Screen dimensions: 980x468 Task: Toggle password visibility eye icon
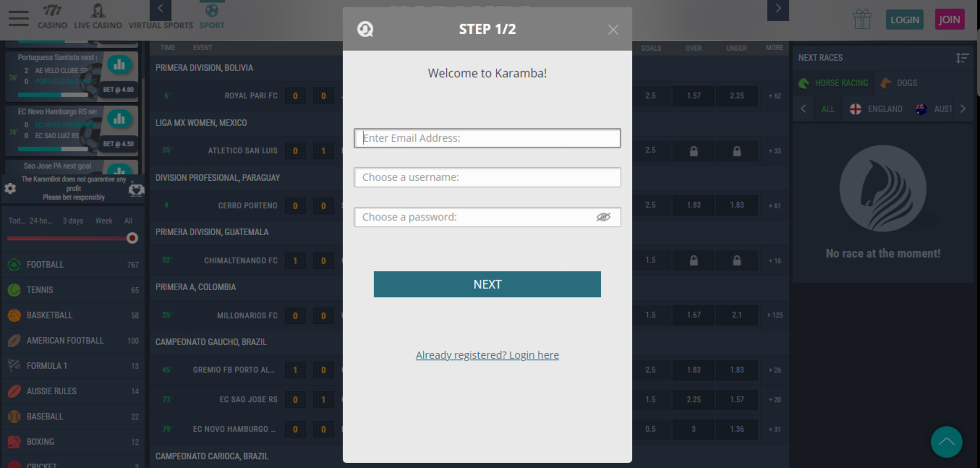coord(603,217)
